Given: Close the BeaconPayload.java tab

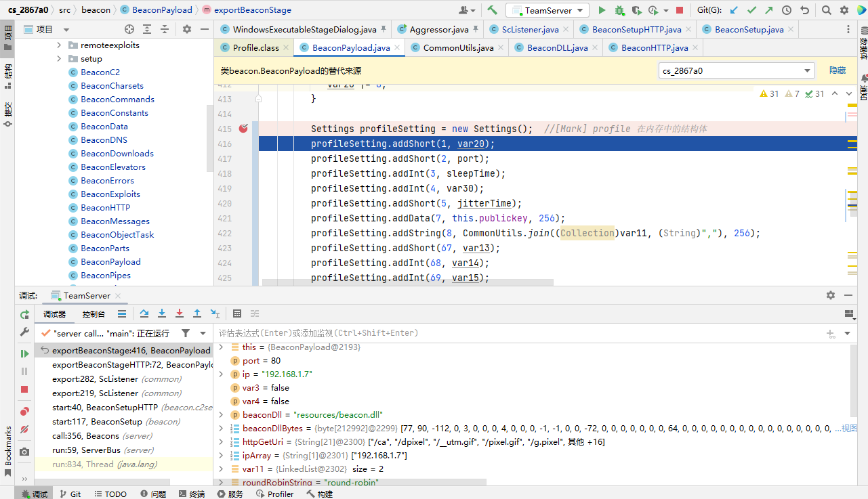Looking at the screenshot, I should (x=398, y=47).
